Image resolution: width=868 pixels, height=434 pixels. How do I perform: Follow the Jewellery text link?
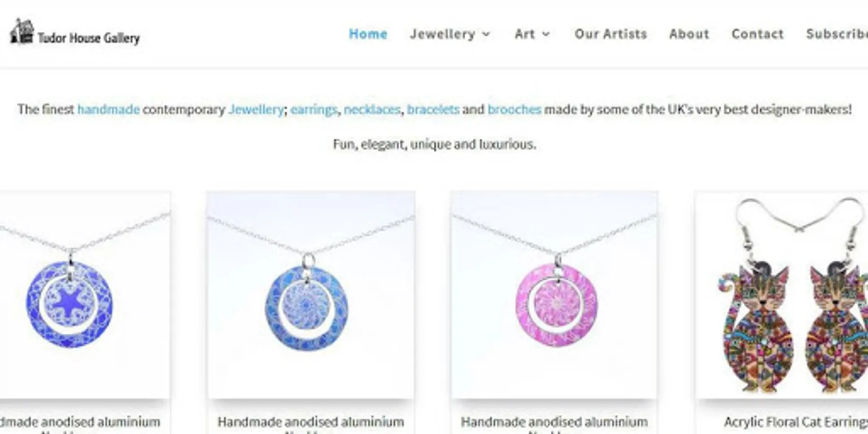point(256,109)
